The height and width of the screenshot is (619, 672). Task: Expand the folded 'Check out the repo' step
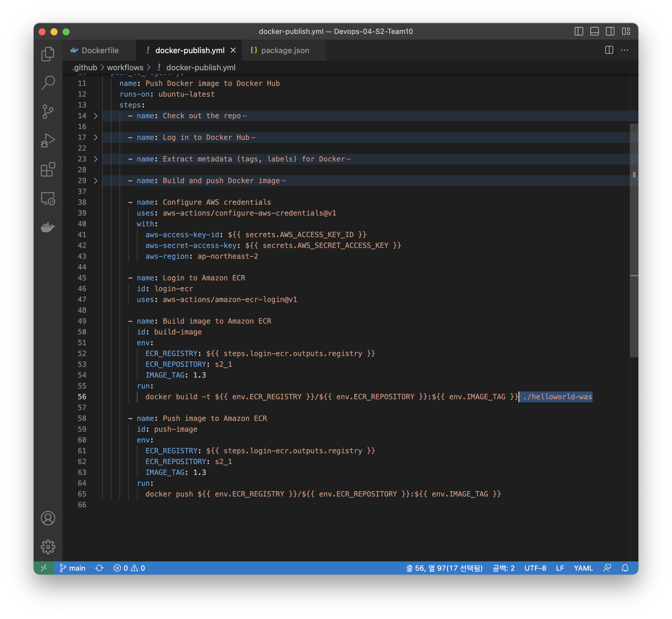pyautogui.click(x=95, y=116)
